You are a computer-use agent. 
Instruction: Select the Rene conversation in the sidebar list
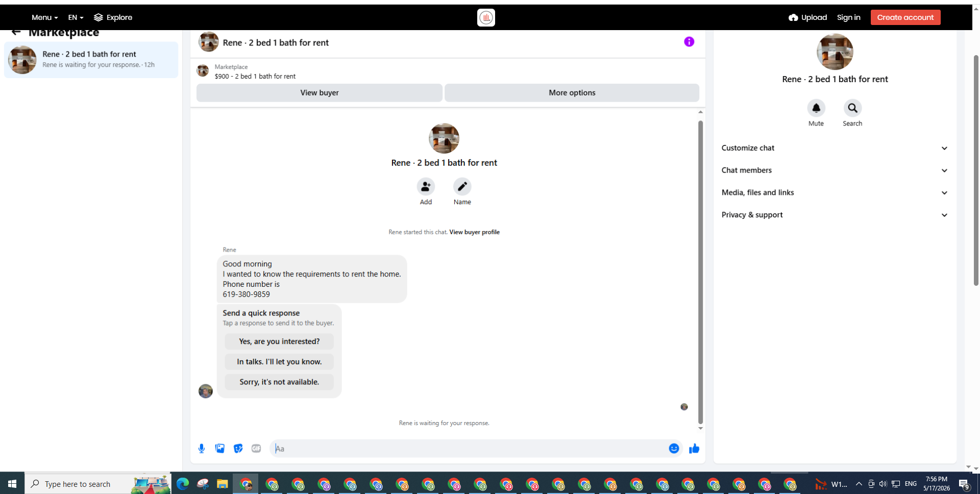[91, 60]
